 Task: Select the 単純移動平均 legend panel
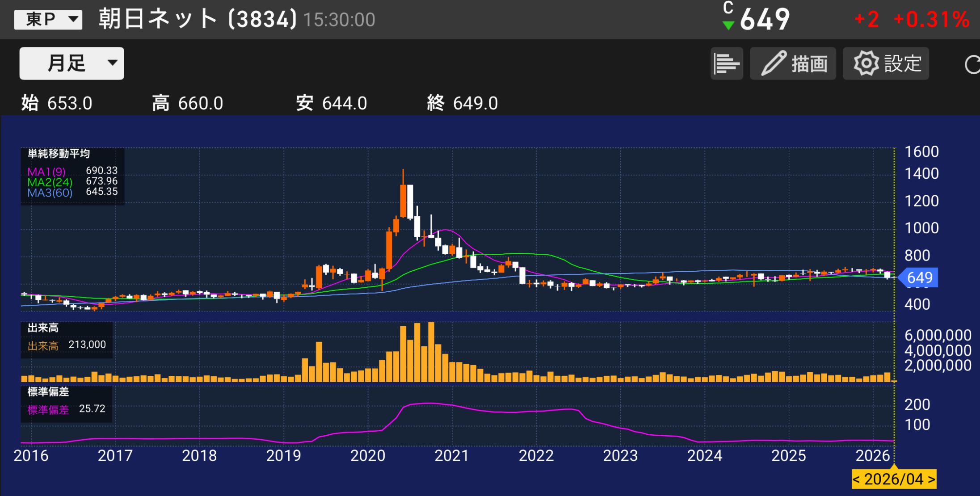coord(59,154)
